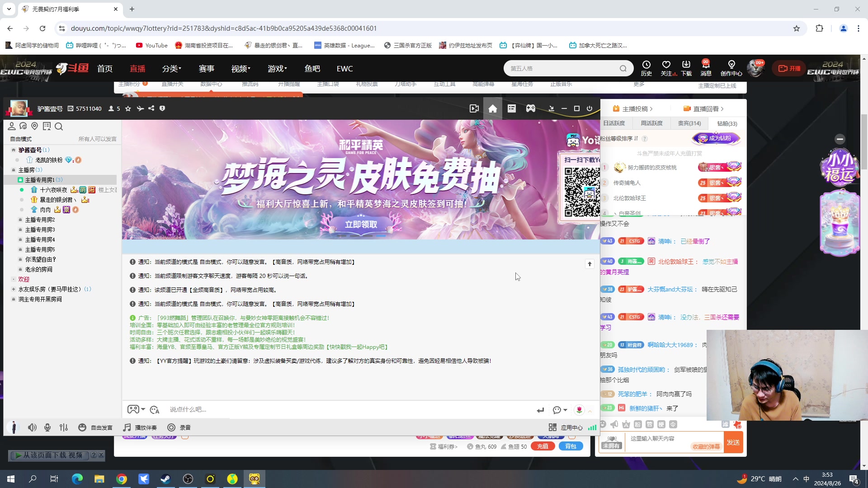Open the audio mixer sliders icon
Image resolution: width=868 pixels, height=488 pixels.
(x=64, y=427)
